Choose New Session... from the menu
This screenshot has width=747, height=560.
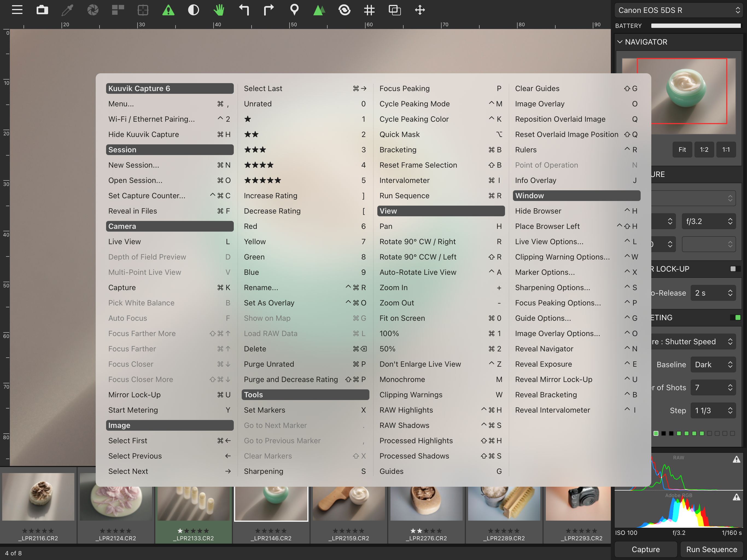click(x=170, y=165)
